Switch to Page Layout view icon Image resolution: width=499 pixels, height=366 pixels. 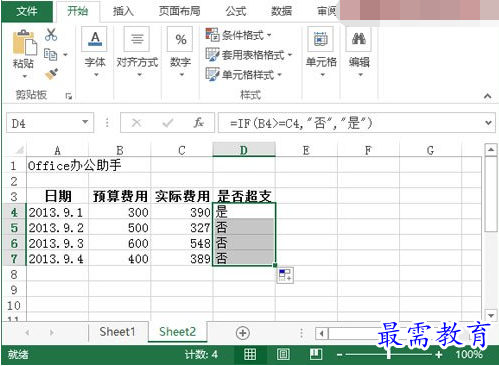point(283,354)
